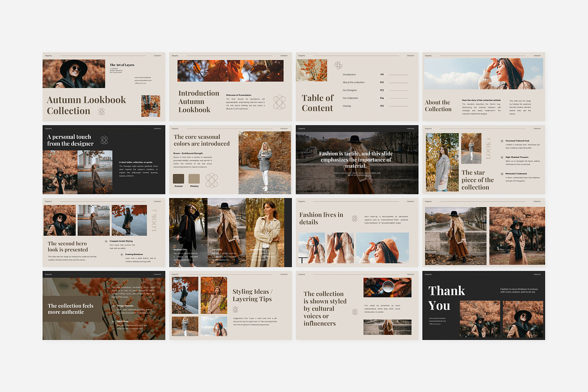
Task: Select the coffee cup photo on the cultural voices slide
Action: (x=388, y=288)
